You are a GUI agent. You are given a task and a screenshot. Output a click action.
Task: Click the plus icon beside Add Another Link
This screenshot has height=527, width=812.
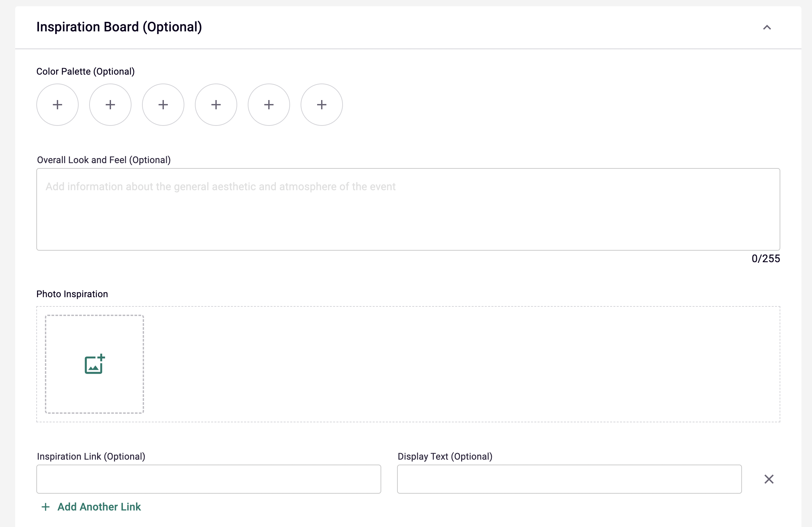(x=45, y=507)
